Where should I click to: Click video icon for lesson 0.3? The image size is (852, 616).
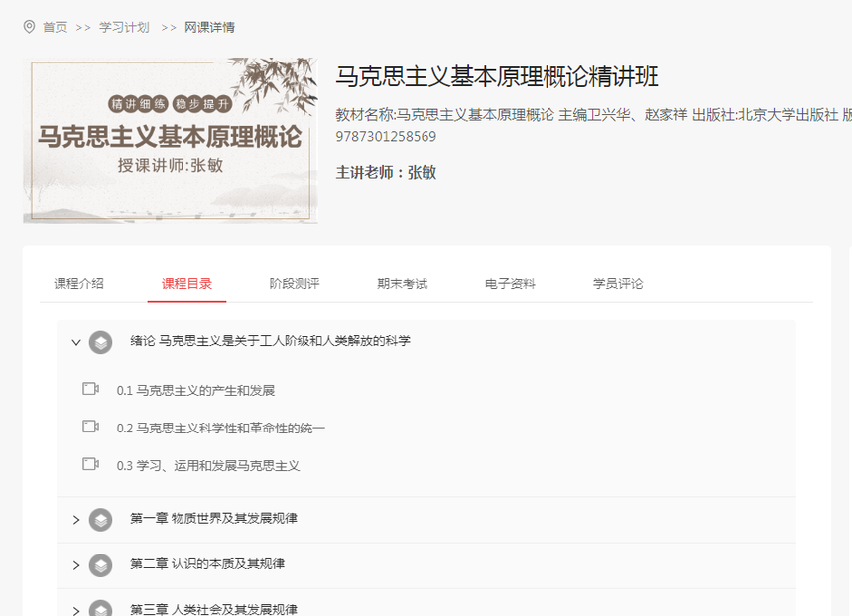click(x=90, y=464)
